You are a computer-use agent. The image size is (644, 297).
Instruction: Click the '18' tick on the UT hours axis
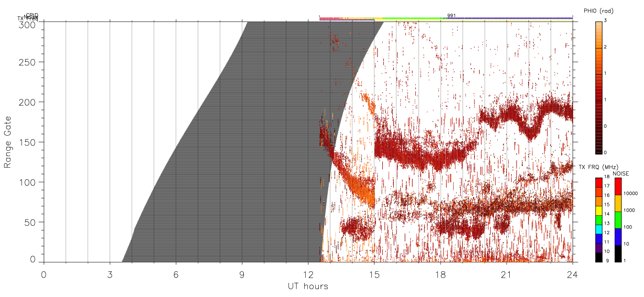click(x=441, y=274)
